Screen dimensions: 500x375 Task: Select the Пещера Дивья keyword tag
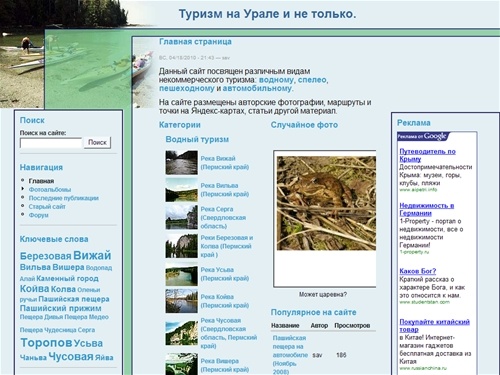click(x=41, y=317)
